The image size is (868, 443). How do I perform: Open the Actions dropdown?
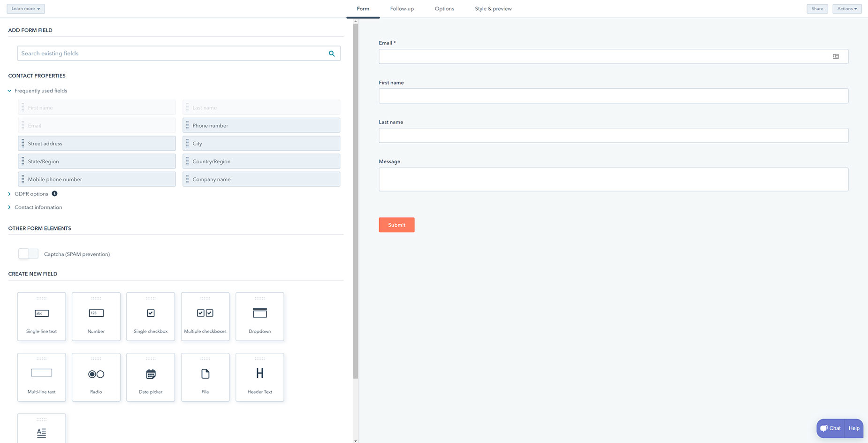point(847,8)
